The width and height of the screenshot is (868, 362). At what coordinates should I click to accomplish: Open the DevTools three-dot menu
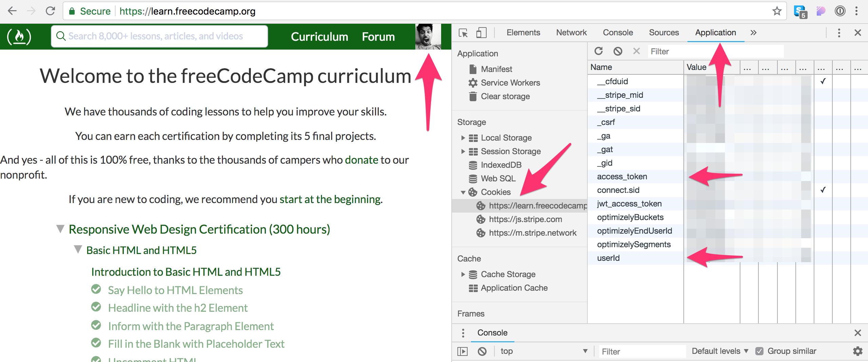[839, 33]
